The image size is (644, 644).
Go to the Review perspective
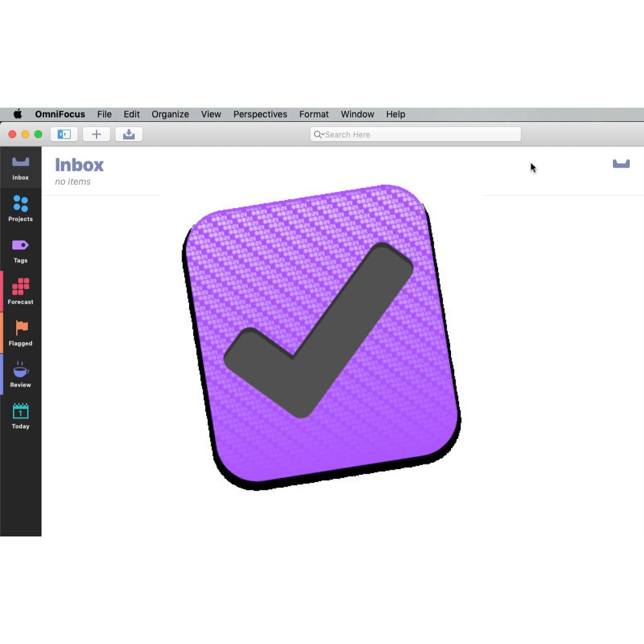21,374
